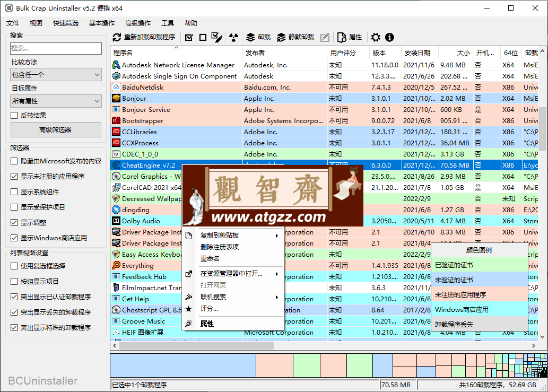The height and width of the screenshot is (392, 548).
Task: Open settings with the gear icon
Action: pyautogui.click(x=376, y=37)
